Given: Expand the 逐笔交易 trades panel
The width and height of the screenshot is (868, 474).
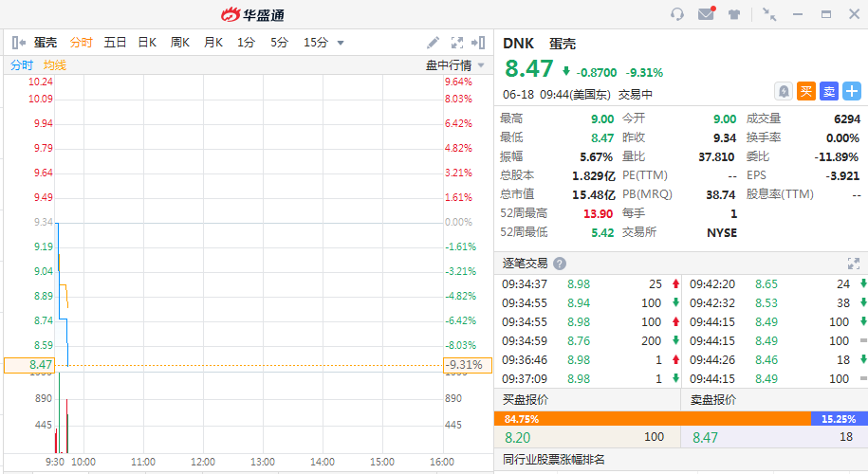Looking at the screenshot, I should tap(853, 264).
